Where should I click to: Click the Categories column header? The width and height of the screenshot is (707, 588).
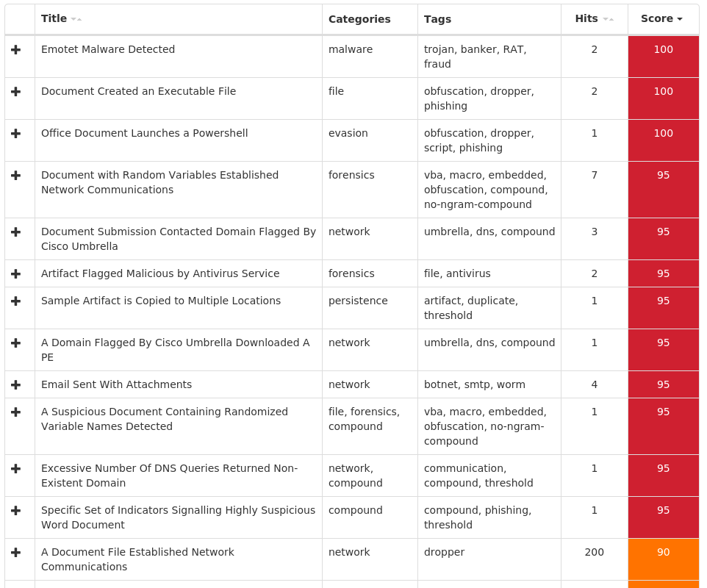tap(359, 19)
